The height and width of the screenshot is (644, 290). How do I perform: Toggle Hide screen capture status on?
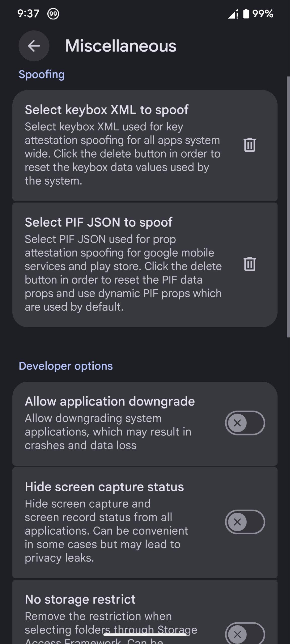pos(245,522)
